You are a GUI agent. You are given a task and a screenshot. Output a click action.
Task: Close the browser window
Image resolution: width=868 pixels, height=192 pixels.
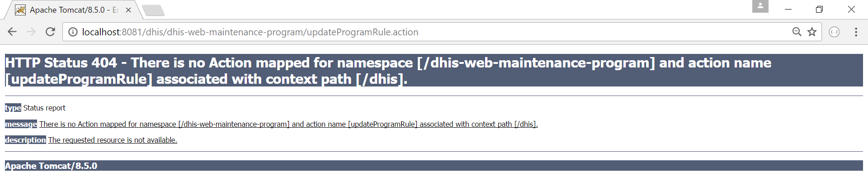[851, 10]
